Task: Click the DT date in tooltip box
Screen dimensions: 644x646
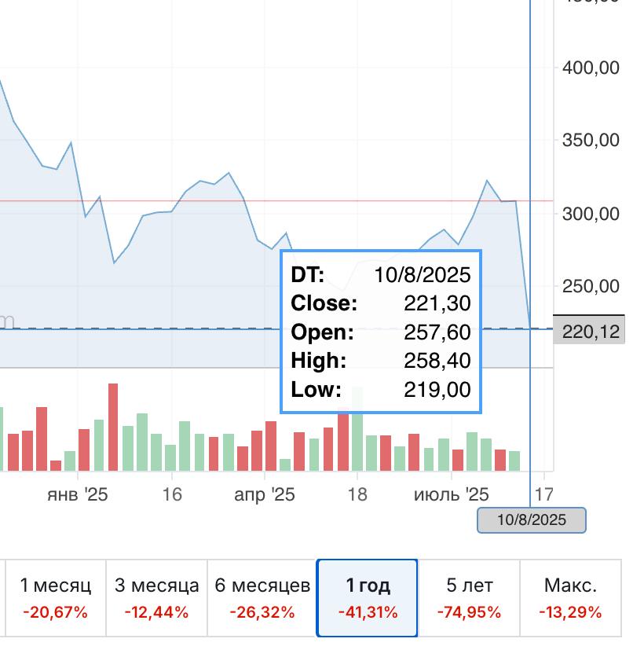Action: 422,275
